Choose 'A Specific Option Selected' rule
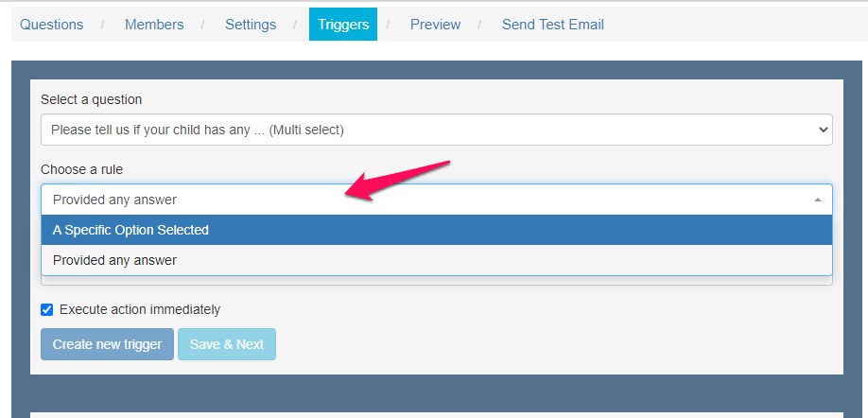This screenshot has height=418, width=868. pyautogui.click(x=436, y=230)
